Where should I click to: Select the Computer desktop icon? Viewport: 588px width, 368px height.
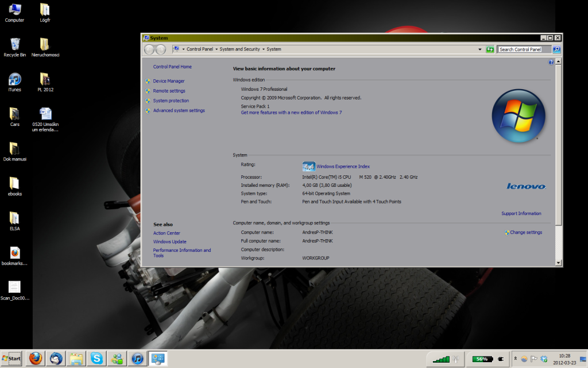click(x=14, y=13)
